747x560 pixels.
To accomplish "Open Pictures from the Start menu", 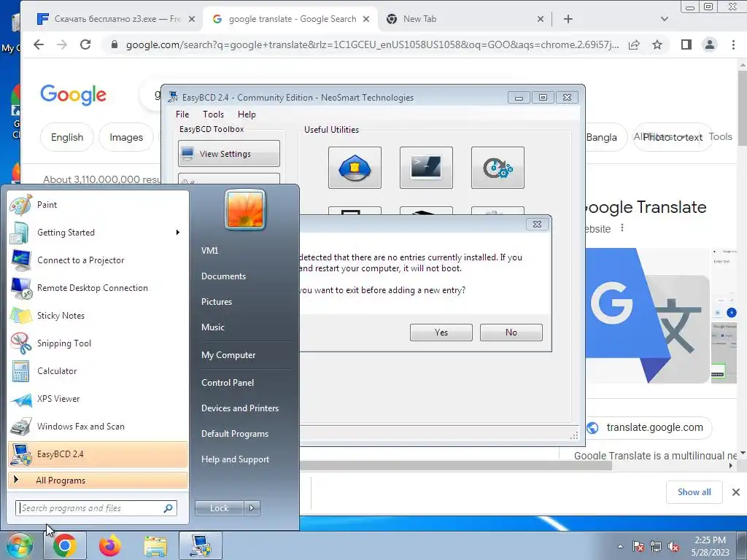I will (x=216, y=302).
